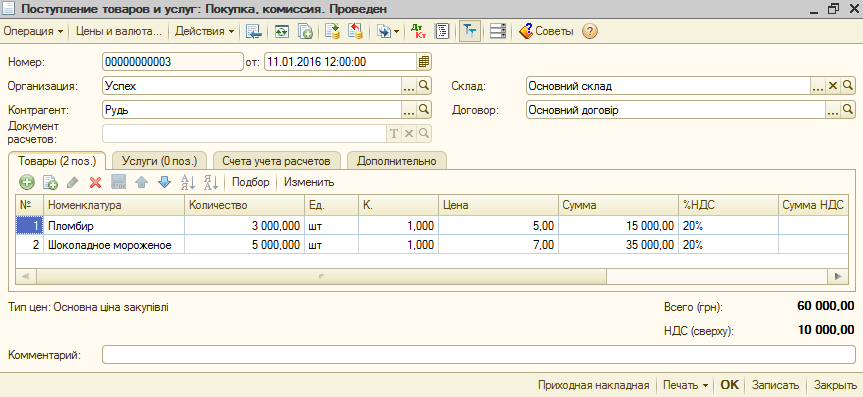
Task: Expand the Действия dropdown menu
Action: pos(205,31)
